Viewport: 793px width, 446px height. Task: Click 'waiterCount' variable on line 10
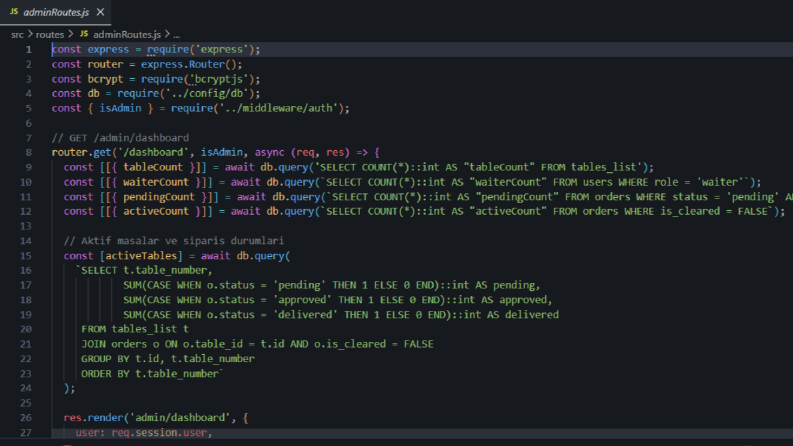156,182
